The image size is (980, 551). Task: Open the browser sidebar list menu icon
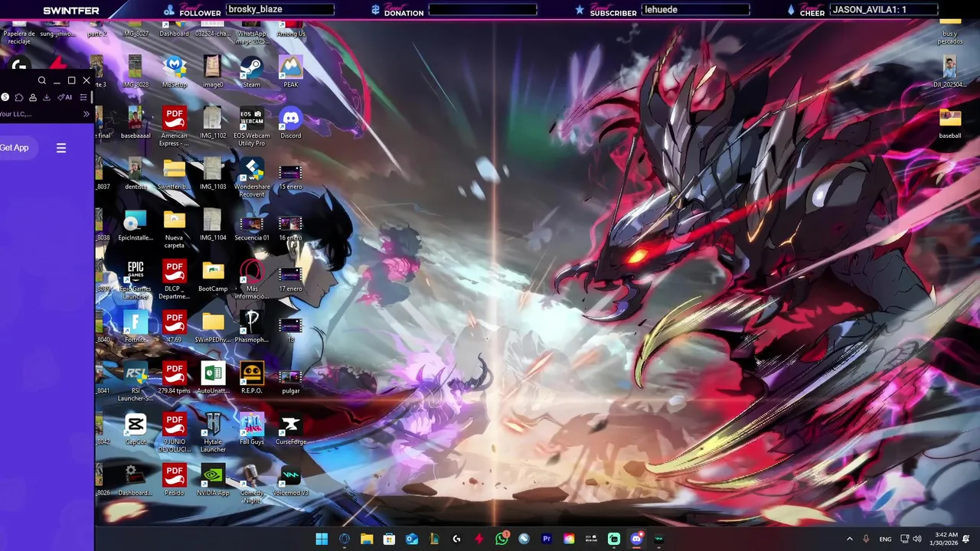point(83,97)
